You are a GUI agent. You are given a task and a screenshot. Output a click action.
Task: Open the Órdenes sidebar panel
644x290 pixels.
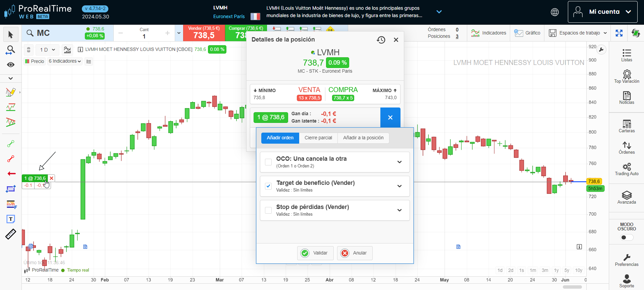click(627, 148)
